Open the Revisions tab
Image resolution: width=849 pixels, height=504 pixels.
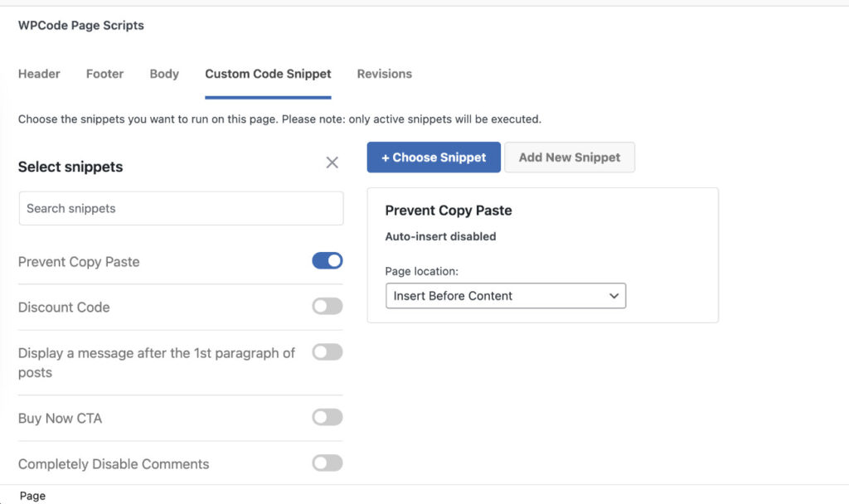pyautogui.click(x=384, y=74)
